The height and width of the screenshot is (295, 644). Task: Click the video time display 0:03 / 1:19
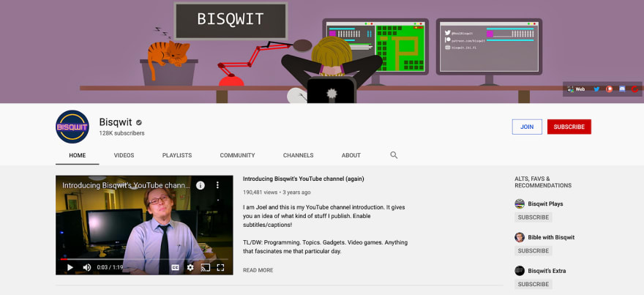point(110,267)
